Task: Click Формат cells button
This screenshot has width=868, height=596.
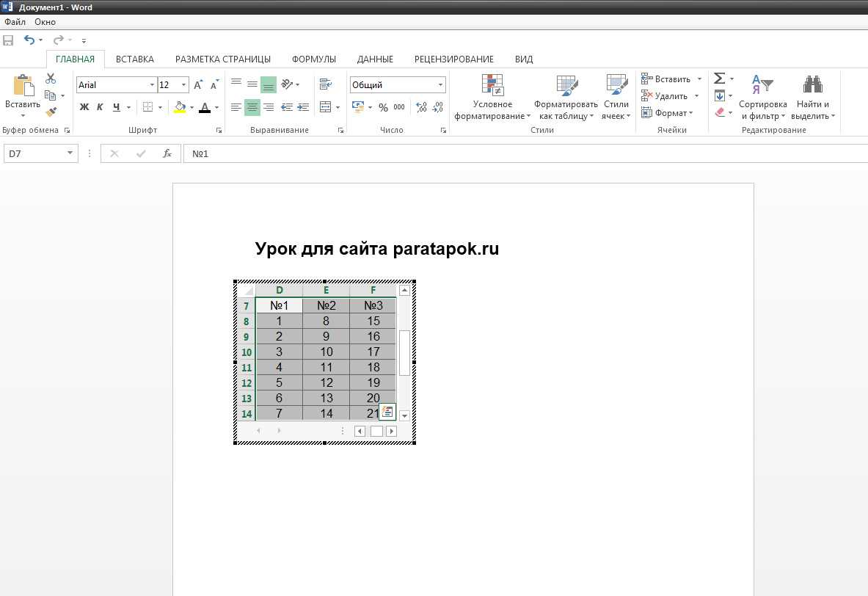Action: pos(668,113)
